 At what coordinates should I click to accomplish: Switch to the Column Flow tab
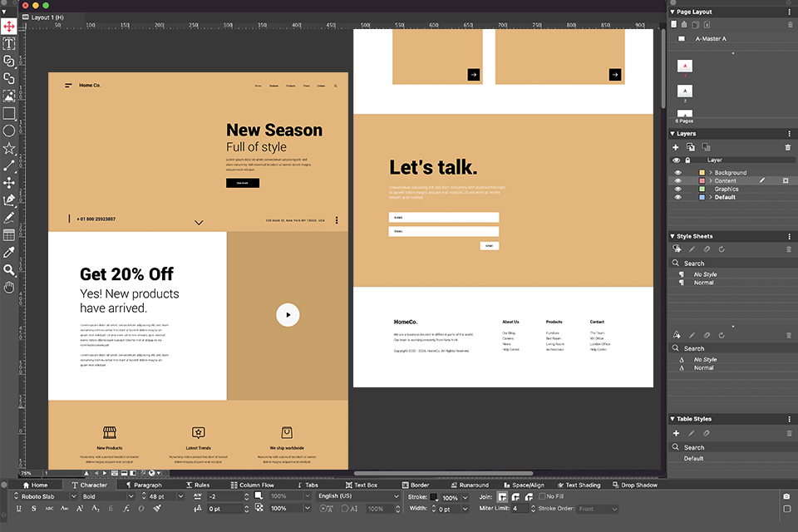pyautogui.click(x=253, y=485)
